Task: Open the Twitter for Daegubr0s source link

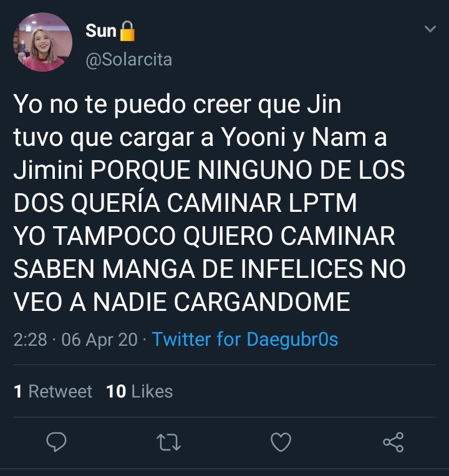Action: (245, 339)
